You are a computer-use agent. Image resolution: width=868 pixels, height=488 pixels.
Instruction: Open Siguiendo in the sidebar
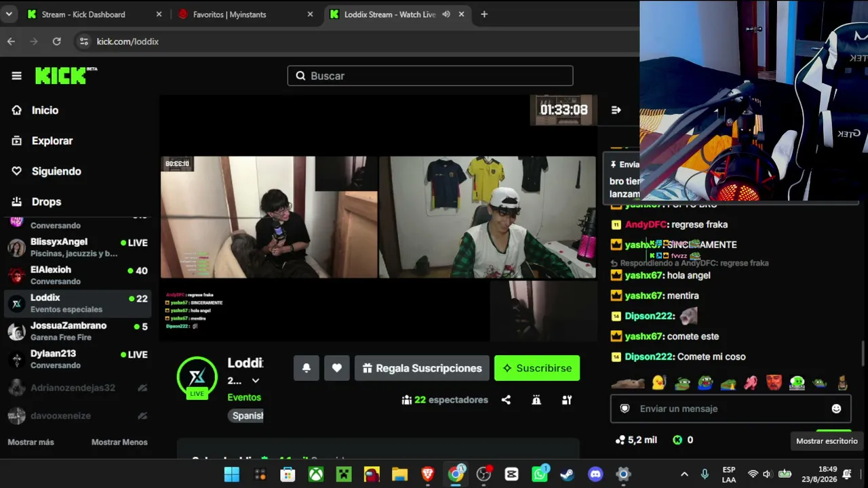(56, 171)
